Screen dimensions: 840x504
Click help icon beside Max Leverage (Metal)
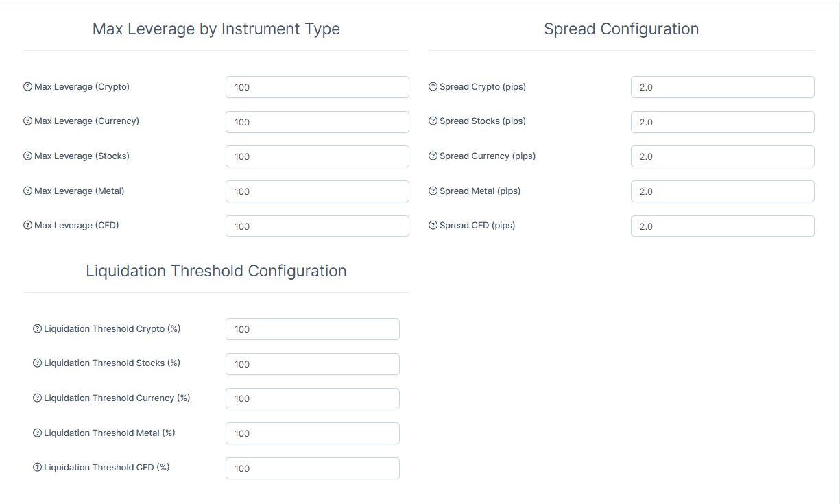pyautogui.click(x=28, y=191)
